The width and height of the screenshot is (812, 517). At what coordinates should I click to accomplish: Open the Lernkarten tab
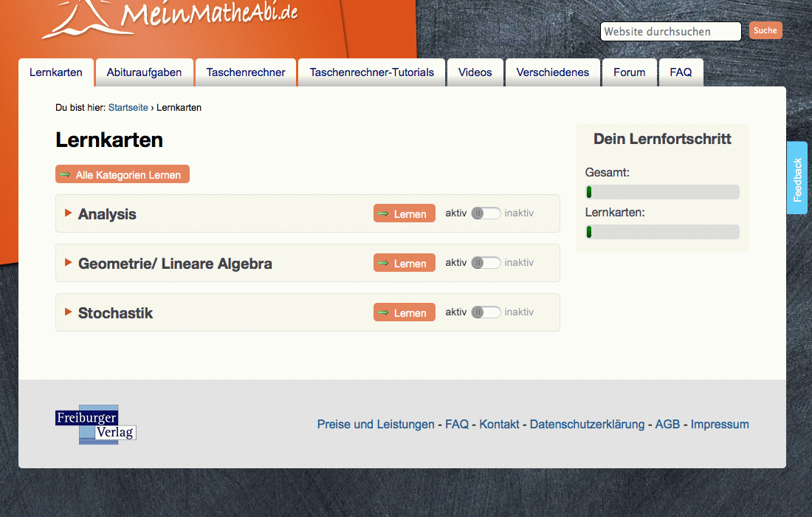pos(56,72)
